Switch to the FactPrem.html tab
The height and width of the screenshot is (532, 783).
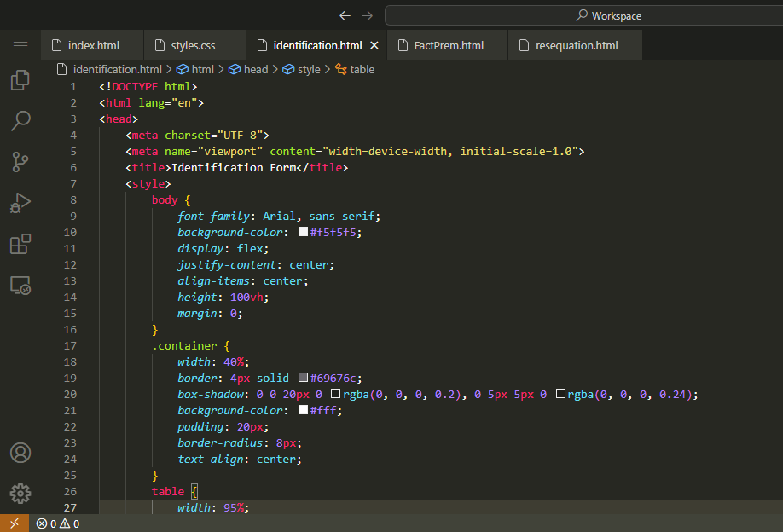pyautogui.click(x=448, y=45)
